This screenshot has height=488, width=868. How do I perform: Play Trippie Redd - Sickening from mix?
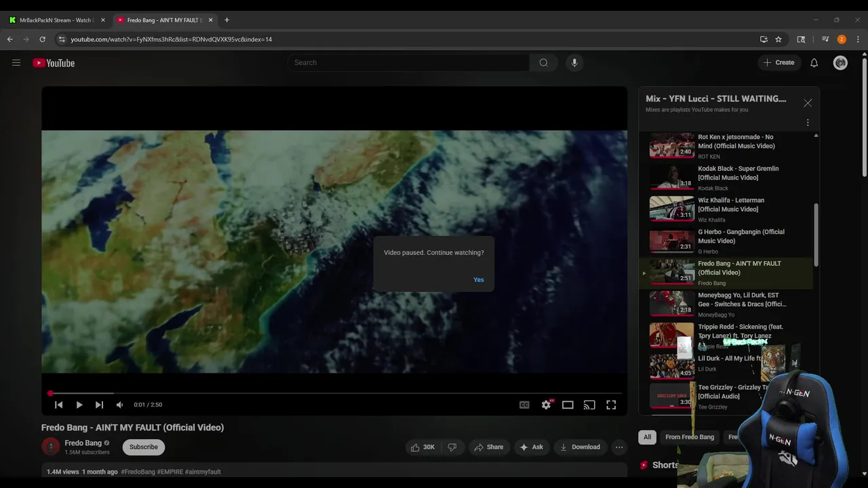pyautogui.click(x=726, y=335)
